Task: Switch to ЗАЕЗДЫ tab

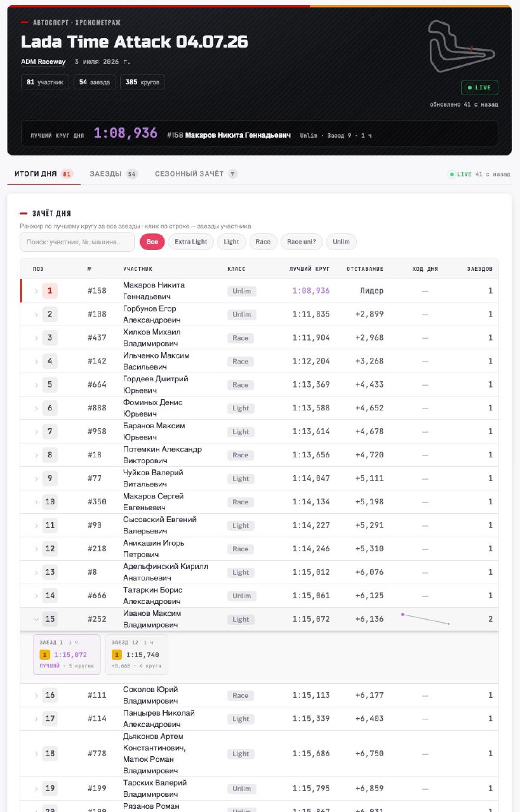Action: point(114,174)
